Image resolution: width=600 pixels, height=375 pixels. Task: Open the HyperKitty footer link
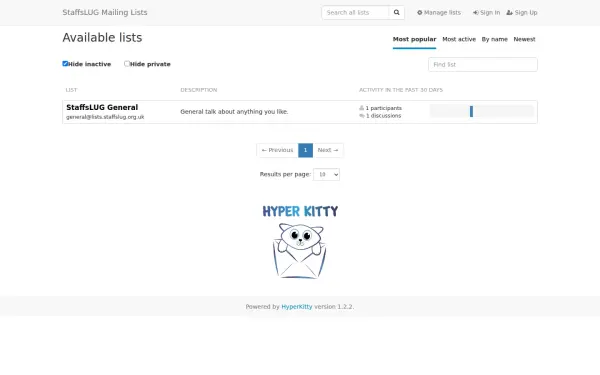297,307
